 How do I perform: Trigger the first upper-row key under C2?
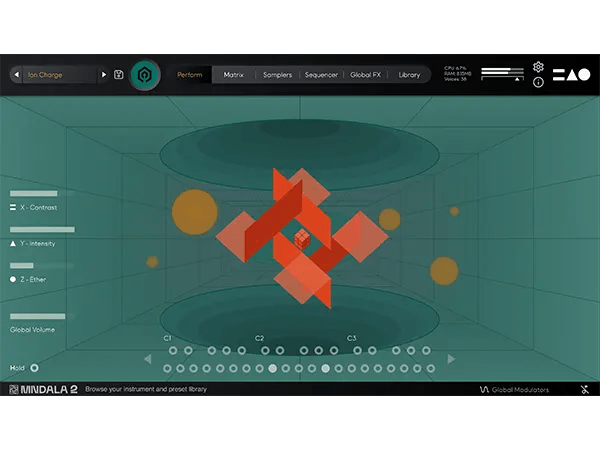(x=265, y=350)
